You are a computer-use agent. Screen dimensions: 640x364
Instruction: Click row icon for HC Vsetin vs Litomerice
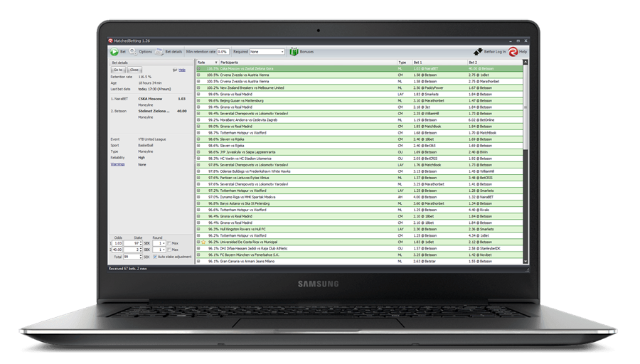tap(199, 159)
